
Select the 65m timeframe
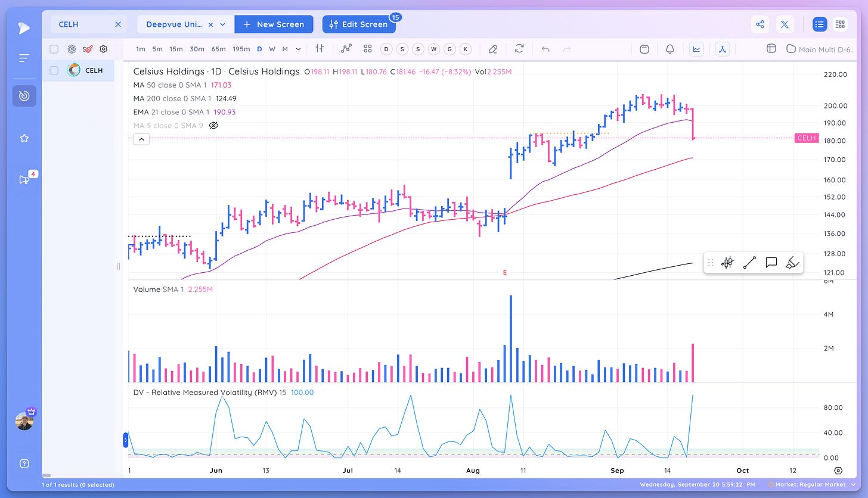pos(218,49)
